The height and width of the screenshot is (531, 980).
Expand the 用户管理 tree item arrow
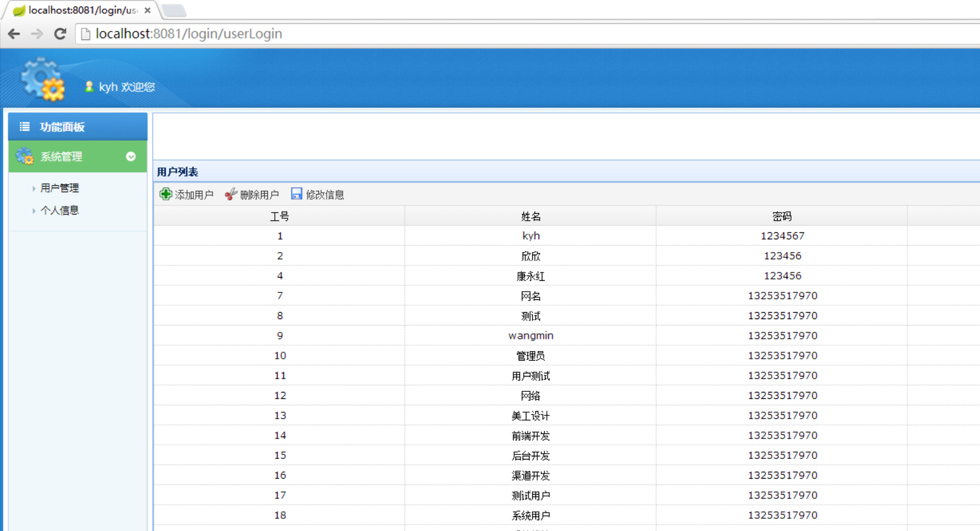click(34, 188)
